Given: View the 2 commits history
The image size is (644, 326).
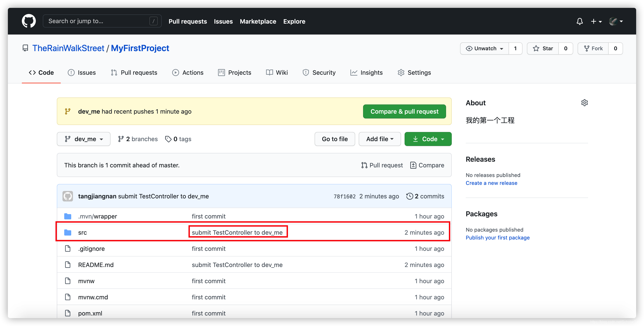Looking at the screenshot, I should [425, 196].
